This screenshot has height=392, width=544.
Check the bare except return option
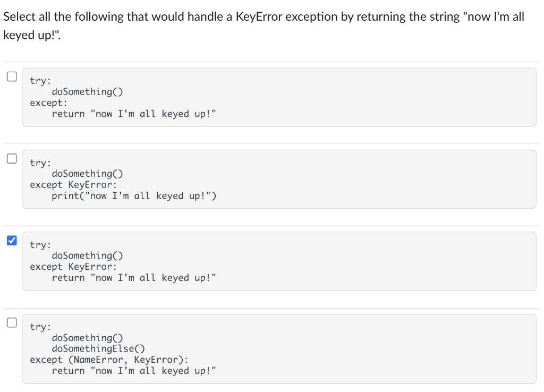coord(12,76)
